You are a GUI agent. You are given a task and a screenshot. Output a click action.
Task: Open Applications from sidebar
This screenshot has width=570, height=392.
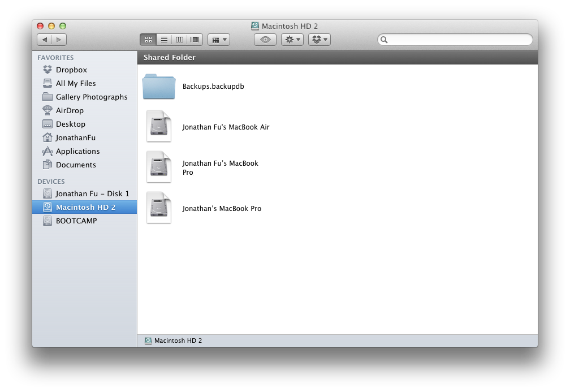pyautogui.click(x=84, y=151)
